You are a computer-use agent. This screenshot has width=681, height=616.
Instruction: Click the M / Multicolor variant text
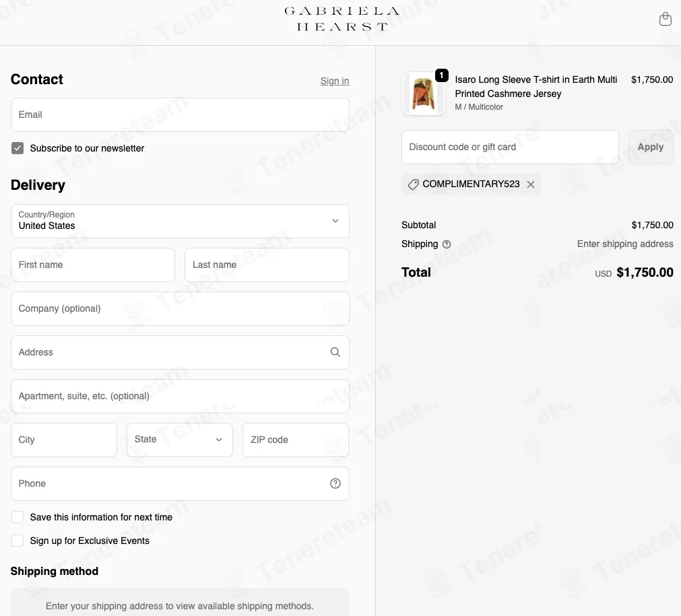[479, 107]
